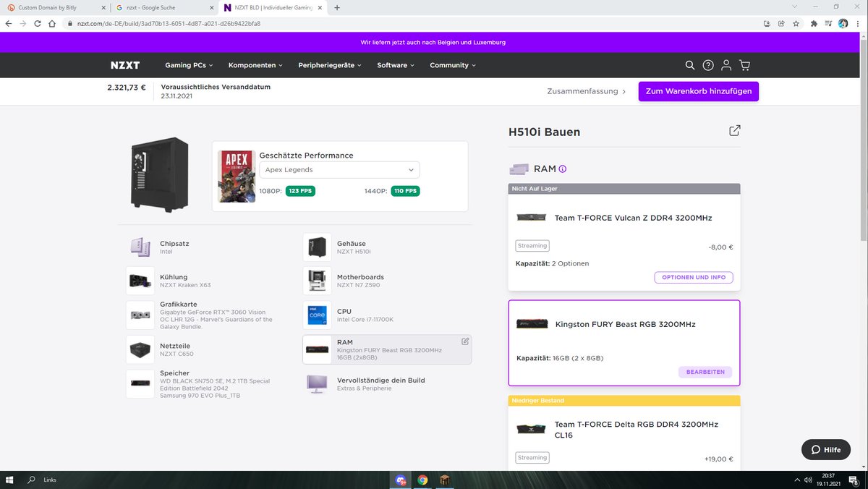Select the Motherboards N7 Z590 icon
This screenshot has height=489, width=868.
(317, 281)
